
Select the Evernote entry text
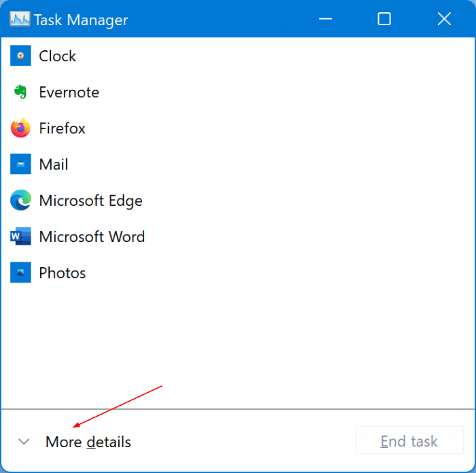coord(69,92)
